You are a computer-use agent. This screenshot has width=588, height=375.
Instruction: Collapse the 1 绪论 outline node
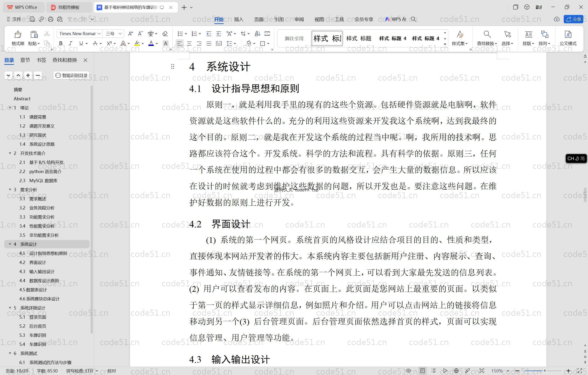[x=10, y=108]
